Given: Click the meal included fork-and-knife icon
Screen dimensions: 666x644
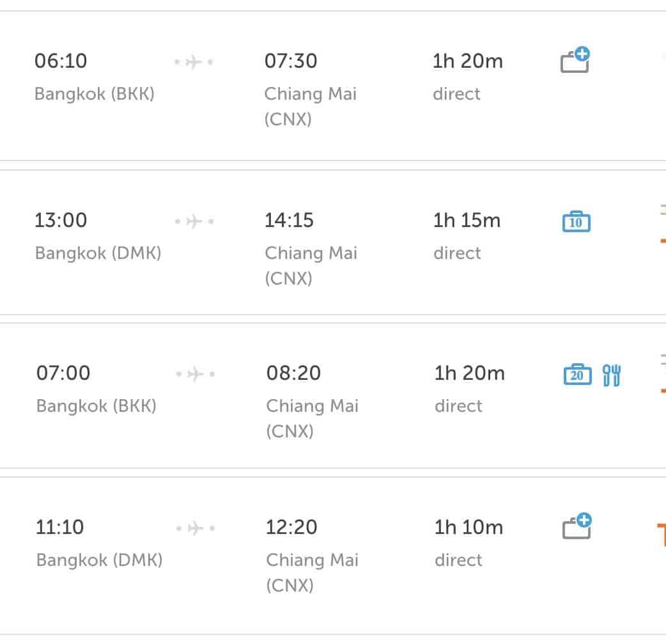Looking at the screenshot, I should click(612, 375).
